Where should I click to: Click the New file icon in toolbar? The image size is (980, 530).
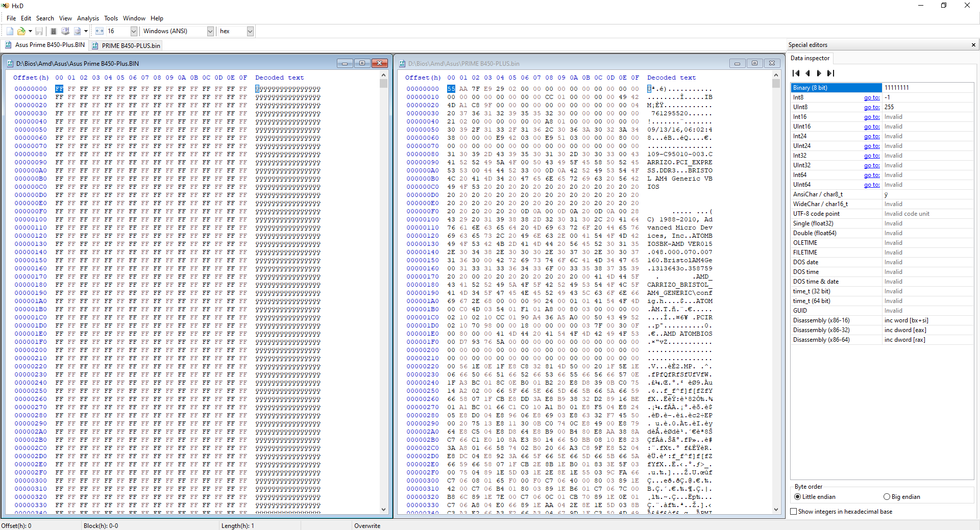pyautogui.click(x=10, y=31)
